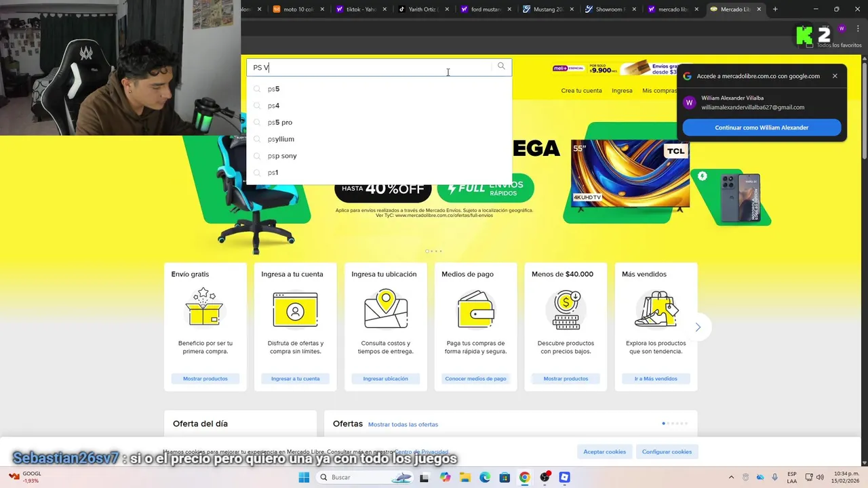Open the GOOGL stock widget
The width and height of the screenshot is (868, 488).
point(25,477)
